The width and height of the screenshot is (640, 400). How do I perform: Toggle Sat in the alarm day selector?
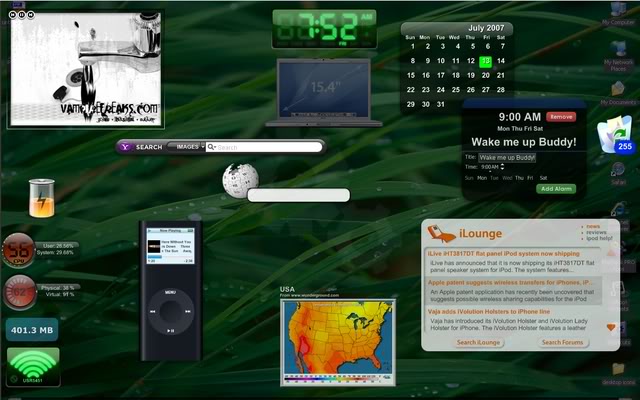543,178
